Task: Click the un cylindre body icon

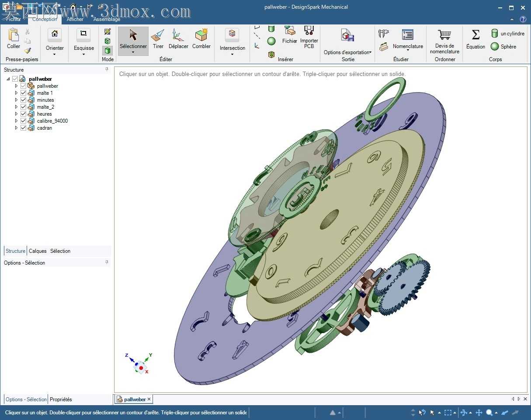Action: click(x=495, y=33)
